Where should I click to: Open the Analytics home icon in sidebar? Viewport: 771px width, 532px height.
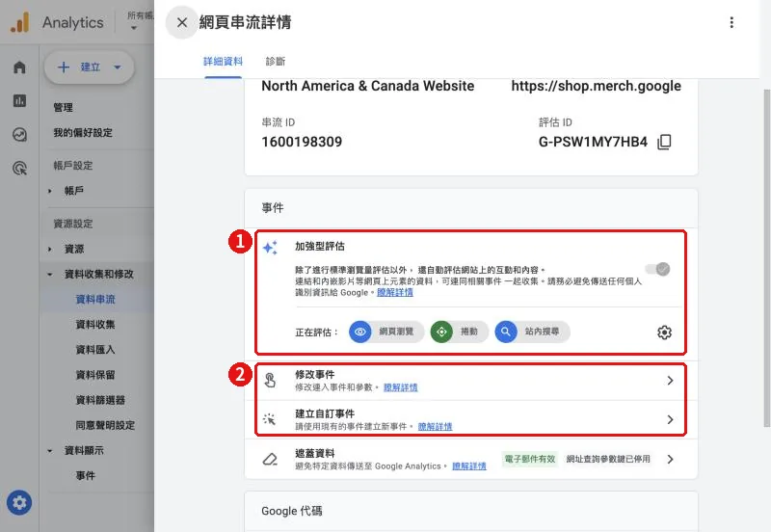[19, 67]
